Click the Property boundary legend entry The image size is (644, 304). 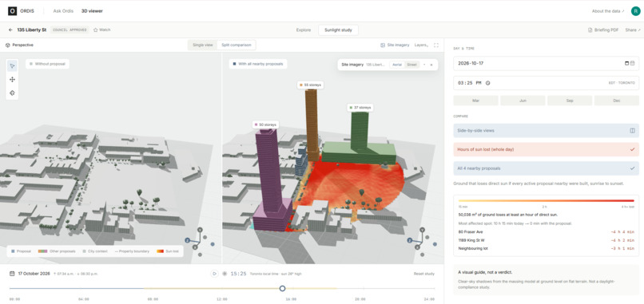(131, 251)
